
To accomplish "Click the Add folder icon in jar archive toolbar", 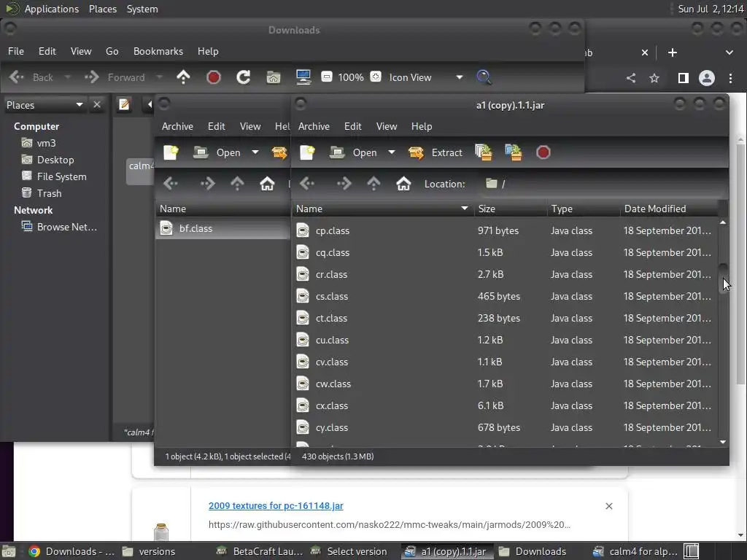I will tap(513, 152).
